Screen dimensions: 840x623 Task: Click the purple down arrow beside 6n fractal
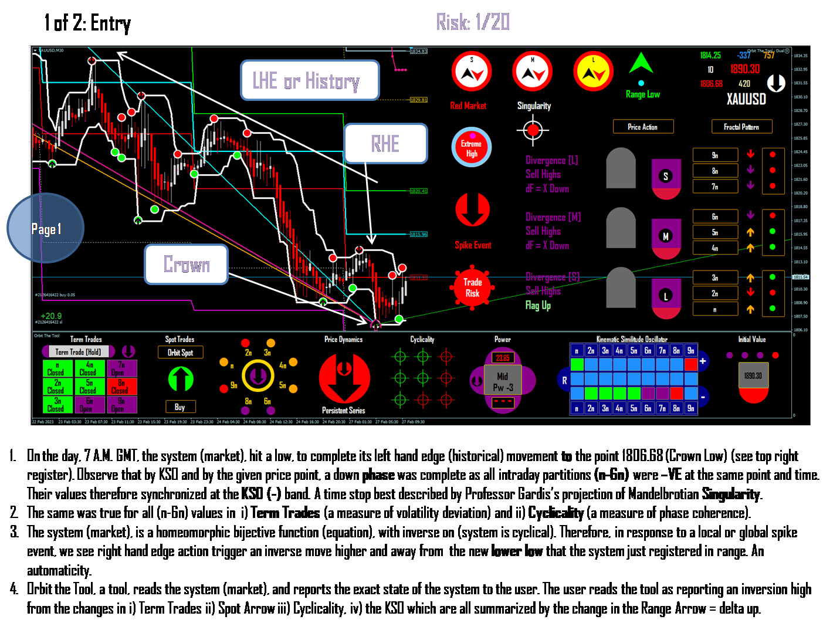(x=750, y=216)
